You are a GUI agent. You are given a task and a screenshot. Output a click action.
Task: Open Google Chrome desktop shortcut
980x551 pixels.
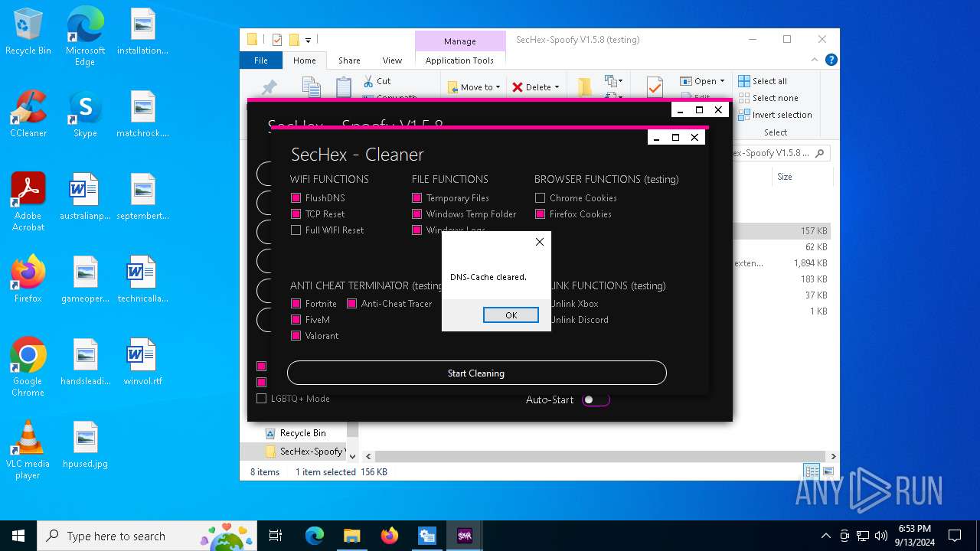28,367
